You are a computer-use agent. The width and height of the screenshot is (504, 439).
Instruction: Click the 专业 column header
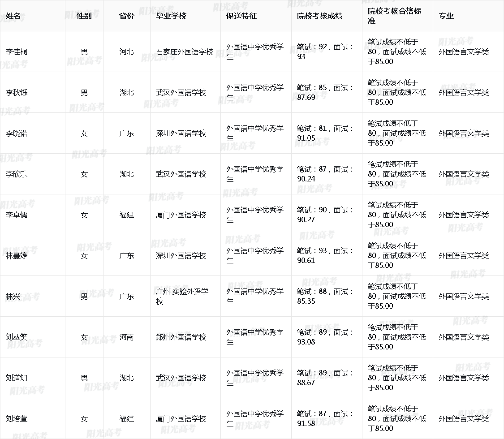click(x=446, y=16)
